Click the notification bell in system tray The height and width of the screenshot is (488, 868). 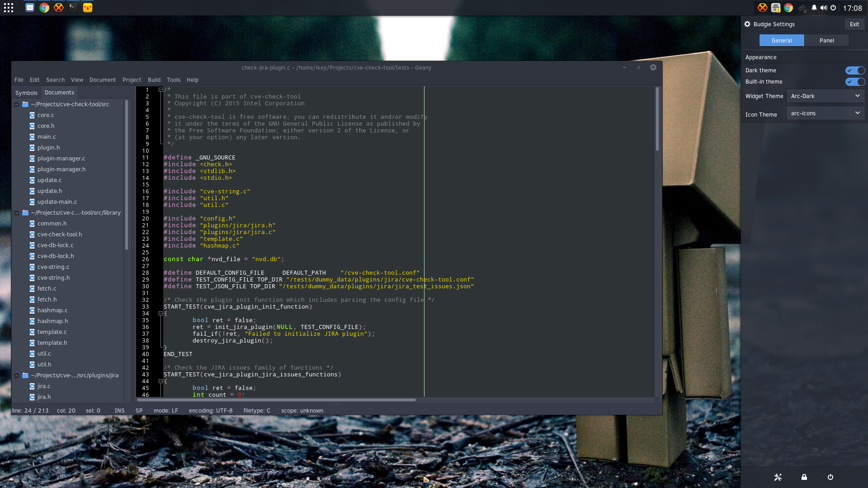814,8
